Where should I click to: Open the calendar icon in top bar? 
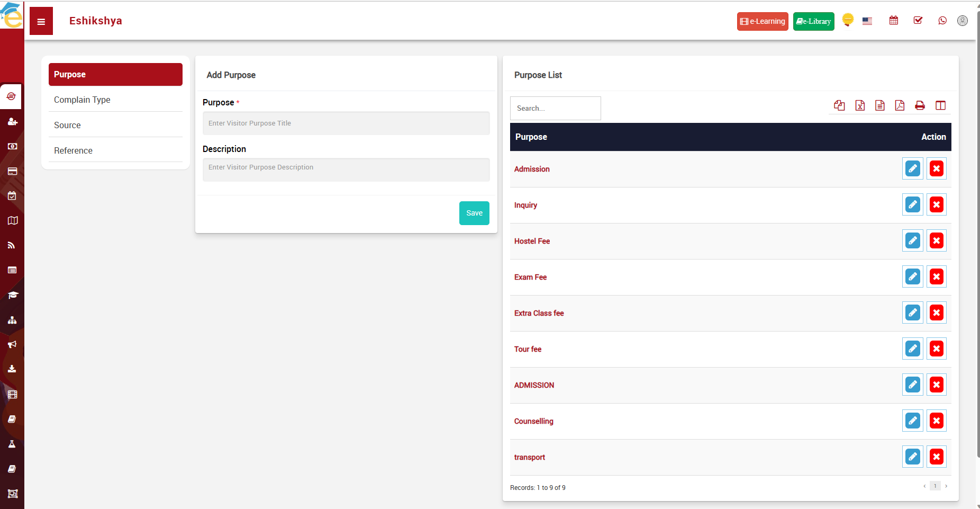click(893, 21)
